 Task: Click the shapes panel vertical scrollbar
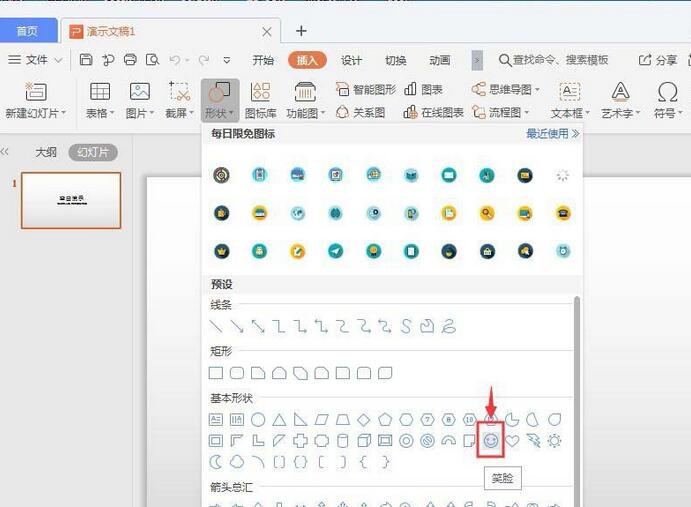click(x=577, y=399)
